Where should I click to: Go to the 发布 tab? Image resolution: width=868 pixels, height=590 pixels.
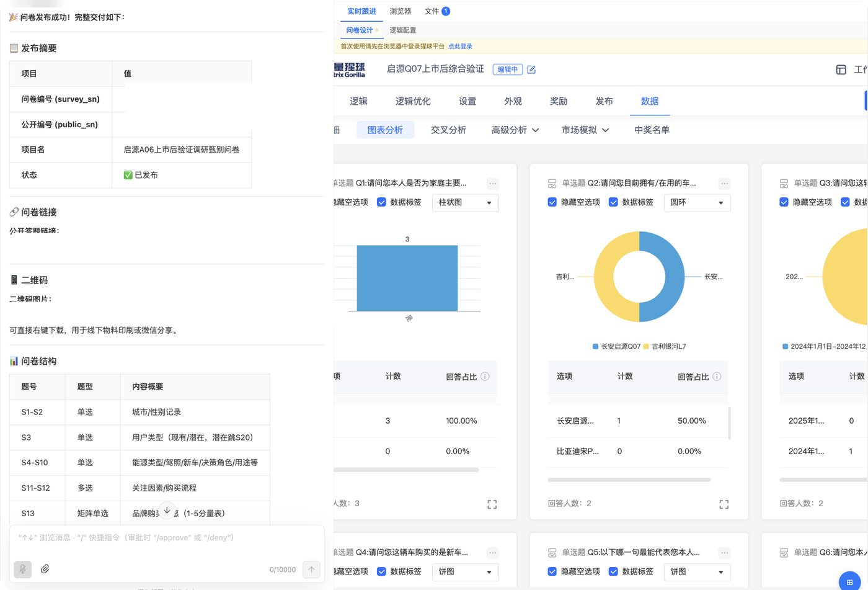click(604, 101)
